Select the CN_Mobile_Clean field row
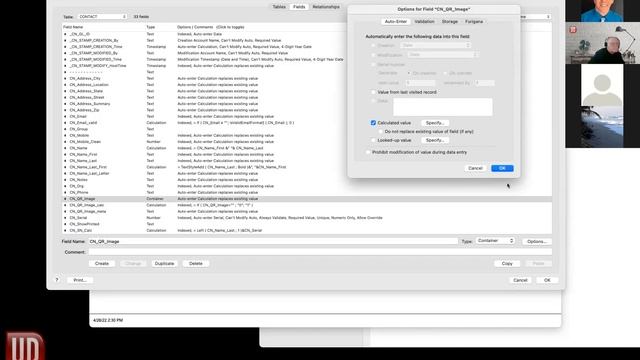Screen dimensions: 640x360 [307, 142]
